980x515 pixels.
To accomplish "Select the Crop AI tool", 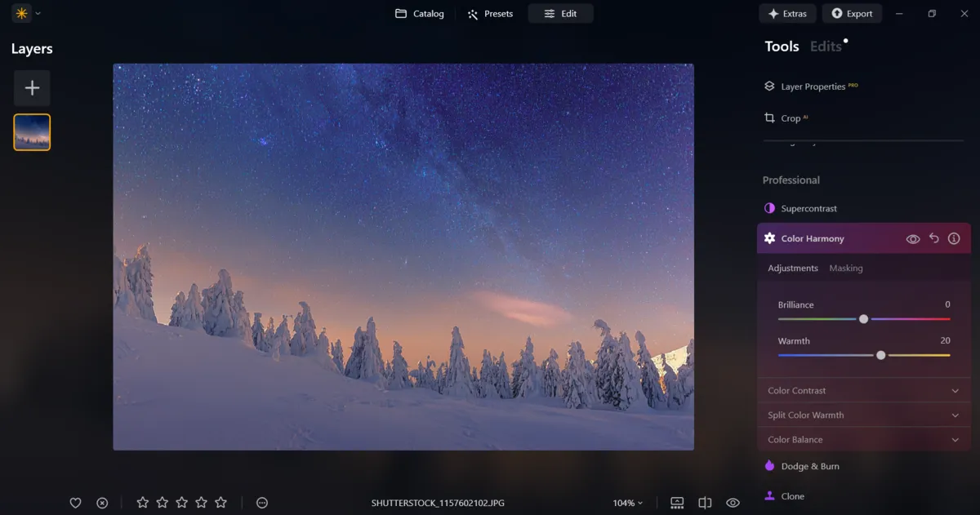I will point(791,118).
